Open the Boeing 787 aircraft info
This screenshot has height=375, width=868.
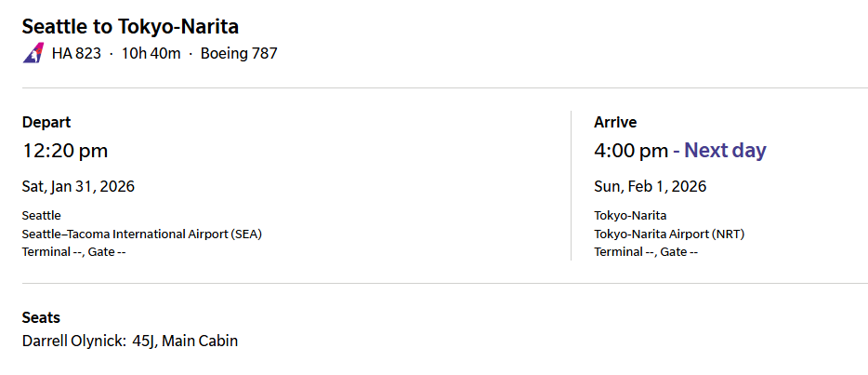click(x=239, y=54)
